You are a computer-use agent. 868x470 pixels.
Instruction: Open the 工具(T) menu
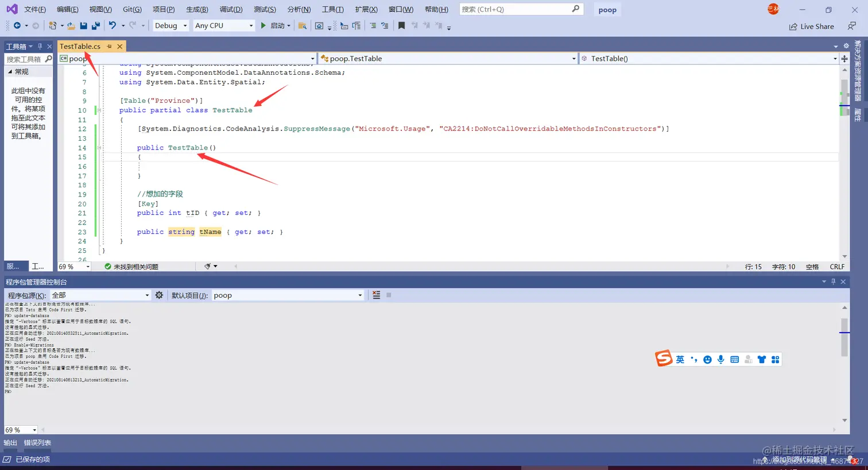point(333,9)
